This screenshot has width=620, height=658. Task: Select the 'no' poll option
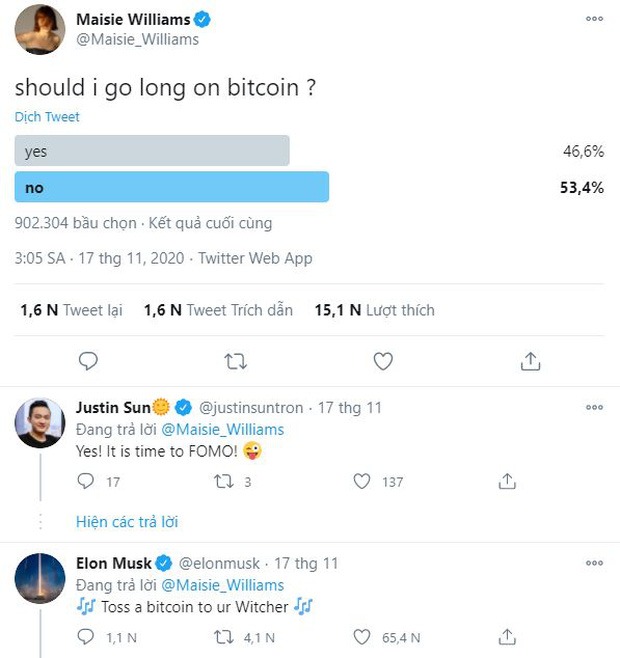pyautogui.click(x=172, y=187)
